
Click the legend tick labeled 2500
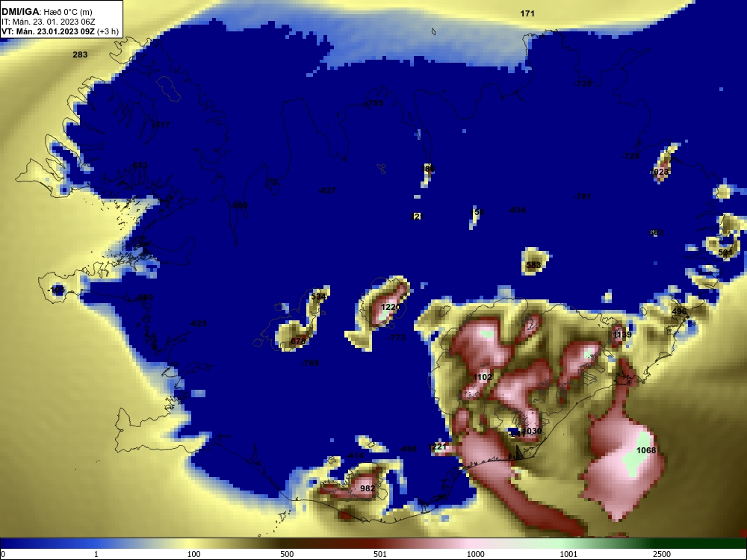(x=662, y=554)
